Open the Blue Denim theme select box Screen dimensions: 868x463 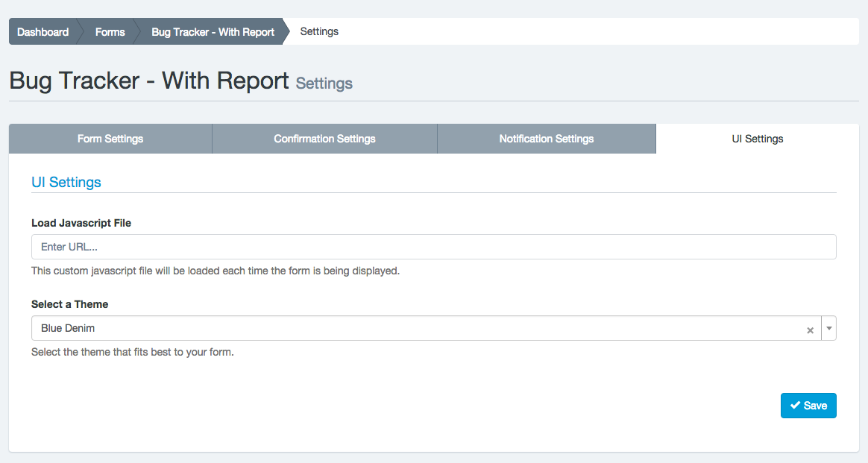click(x=418, y=328)
